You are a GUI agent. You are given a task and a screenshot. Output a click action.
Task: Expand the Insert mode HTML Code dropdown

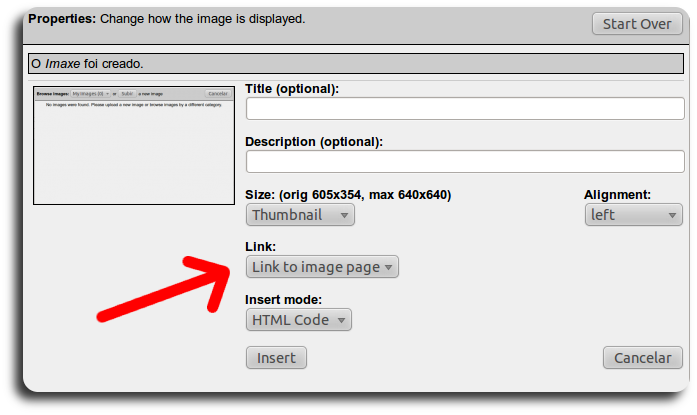[299, 320]
